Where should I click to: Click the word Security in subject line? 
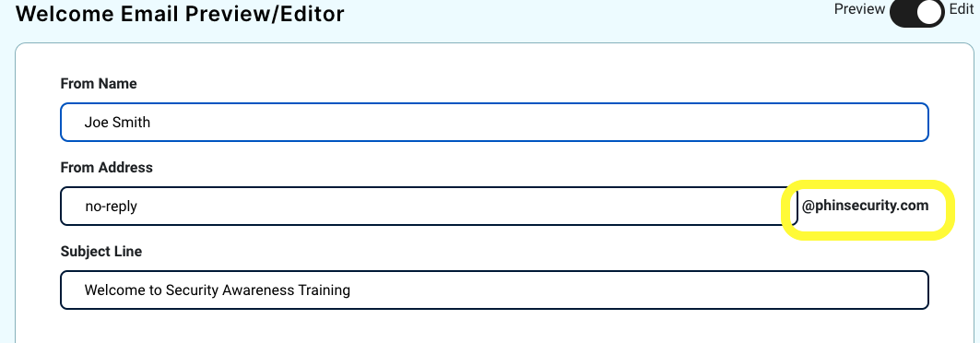coord(191,290)
